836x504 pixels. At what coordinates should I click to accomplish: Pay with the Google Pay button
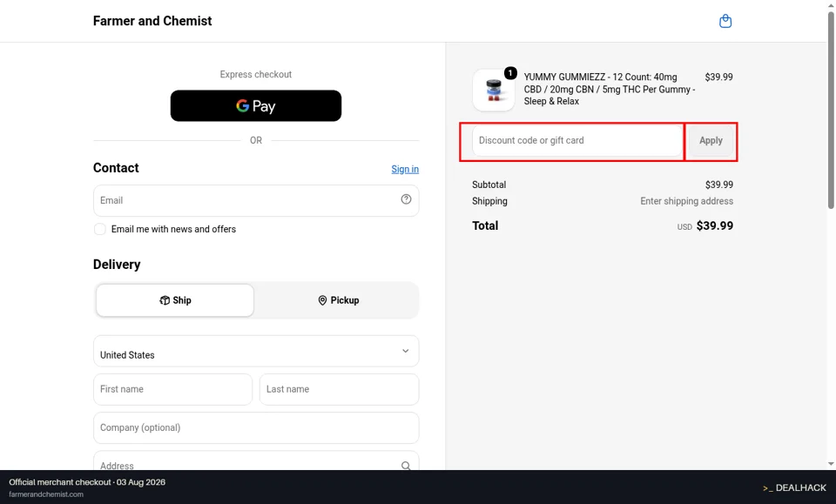256,105
